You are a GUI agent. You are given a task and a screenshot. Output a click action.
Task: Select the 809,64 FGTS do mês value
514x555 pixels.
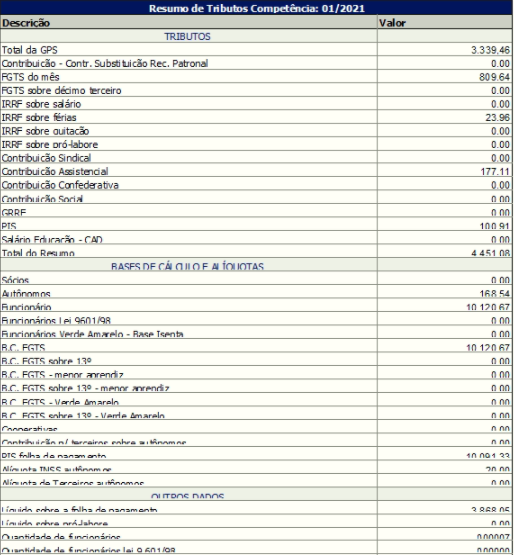click(495, 77)
